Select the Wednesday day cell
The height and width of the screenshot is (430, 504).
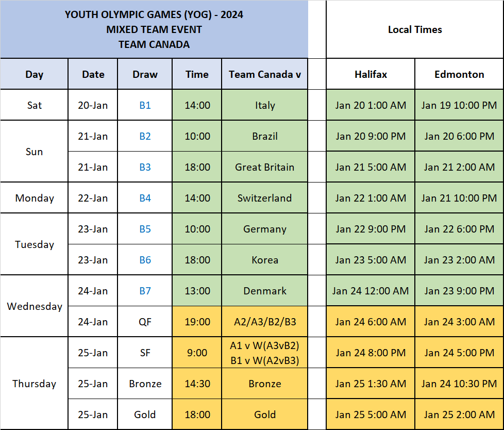(x=34, y=306)
